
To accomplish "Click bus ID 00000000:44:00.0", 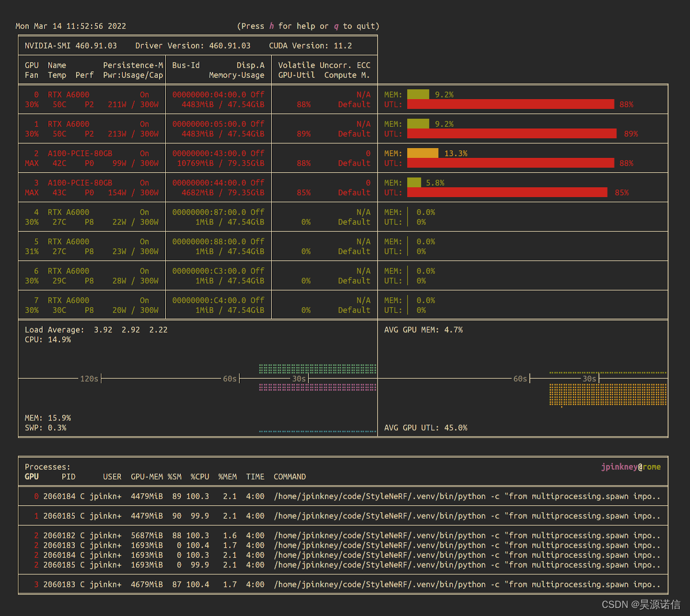I will point(209,183).
